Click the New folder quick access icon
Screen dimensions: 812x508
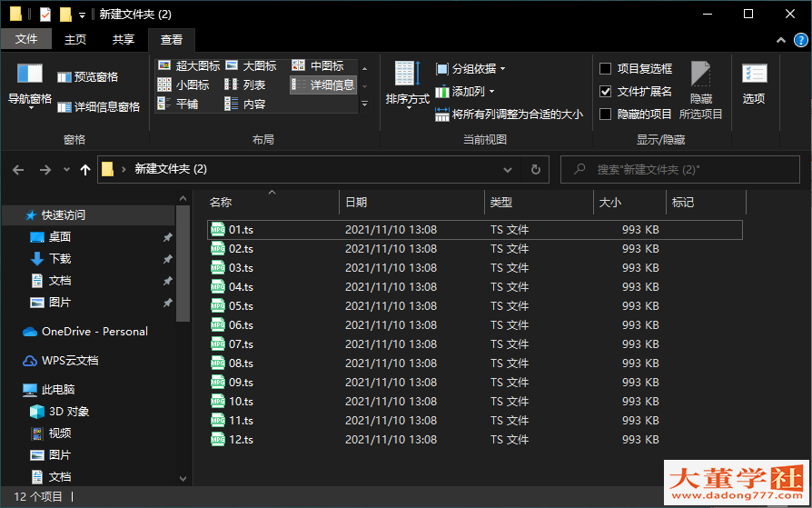pyautogui.click(x=65, y=15)
